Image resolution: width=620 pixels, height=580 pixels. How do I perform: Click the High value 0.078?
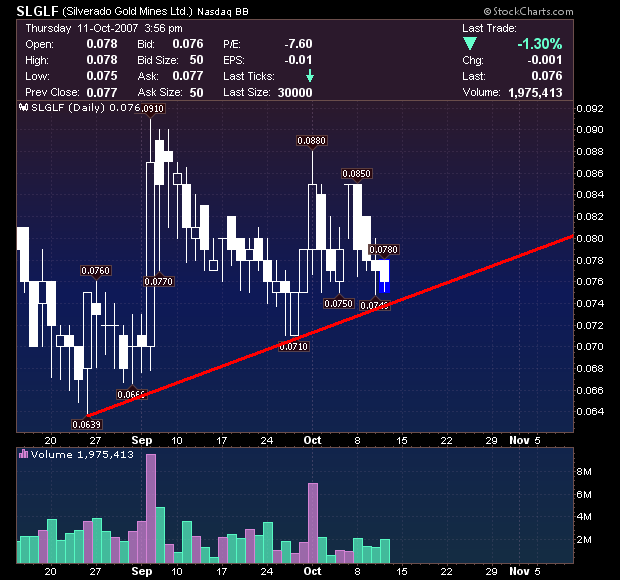tap(102, 60)
